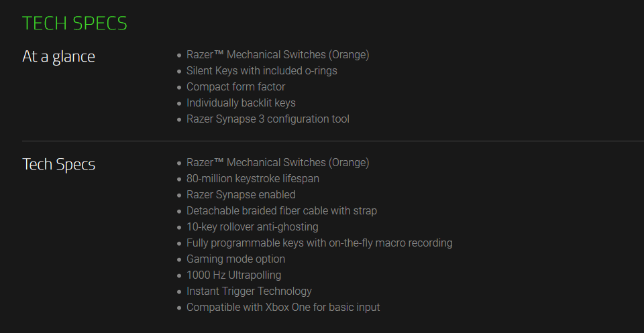Image resolution: width=644 pixels, height=333 pixels.
Task: Click Detachable braided fiber cable with strap
Action: click(x=282, y=211)
